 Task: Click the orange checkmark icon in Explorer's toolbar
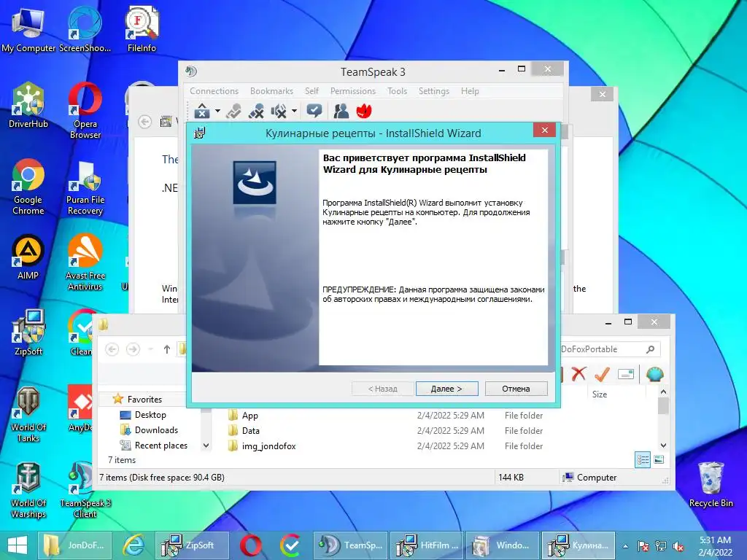[602, 374]
